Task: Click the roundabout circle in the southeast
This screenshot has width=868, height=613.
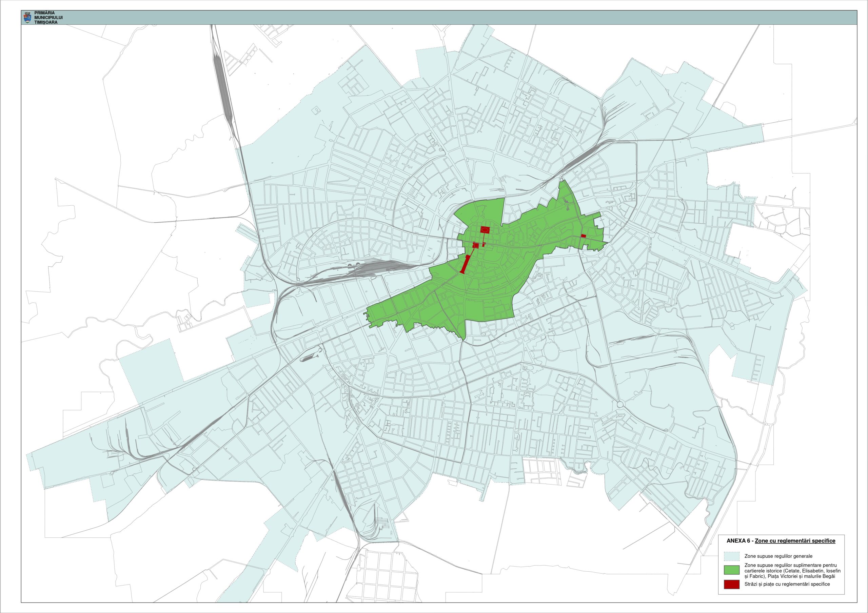Action: (x=620, y=405)
